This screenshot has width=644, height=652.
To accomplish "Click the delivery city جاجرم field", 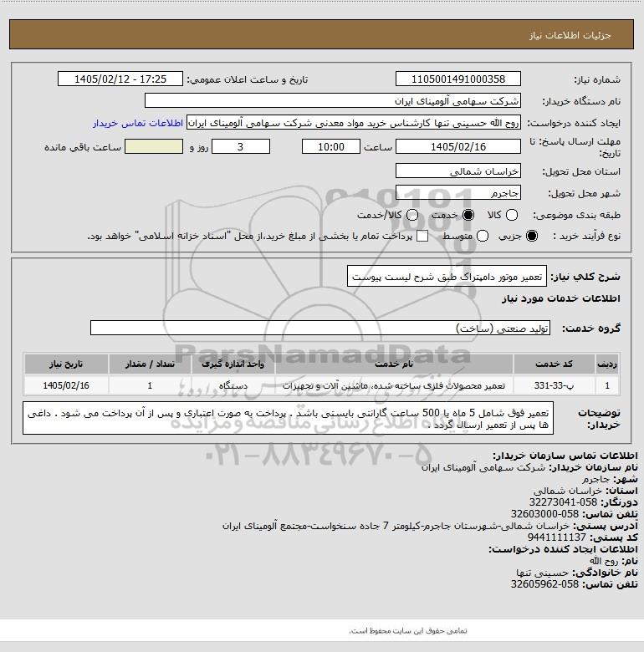I will [458, 192].
